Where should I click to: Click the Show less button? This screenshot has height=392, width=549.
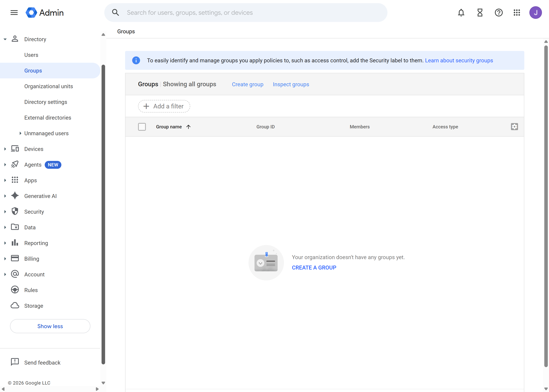pyautogui.click(x=50, y=326)
